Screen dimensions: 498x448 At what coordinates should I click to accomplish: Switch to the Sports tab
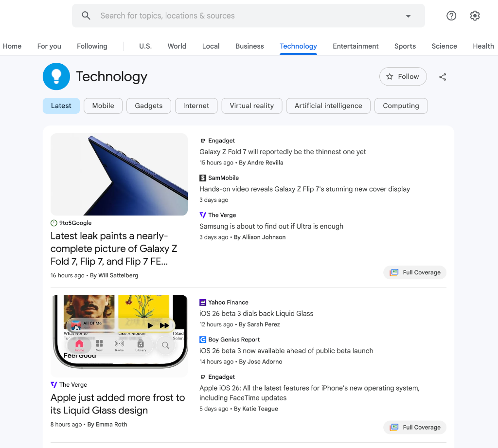pos(405,46)
